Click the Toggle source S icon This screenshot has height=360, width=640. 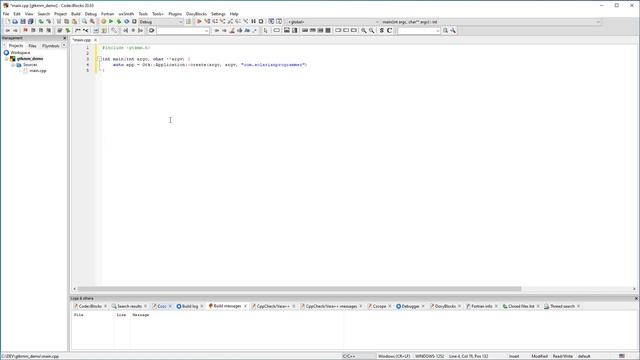[x=382, y=31]
